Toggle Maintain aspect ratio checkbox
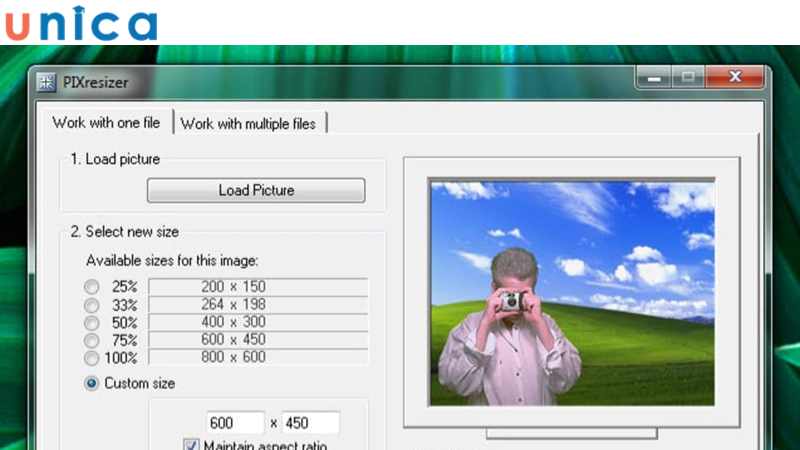800x450 pixels. [x=191, y=445]
